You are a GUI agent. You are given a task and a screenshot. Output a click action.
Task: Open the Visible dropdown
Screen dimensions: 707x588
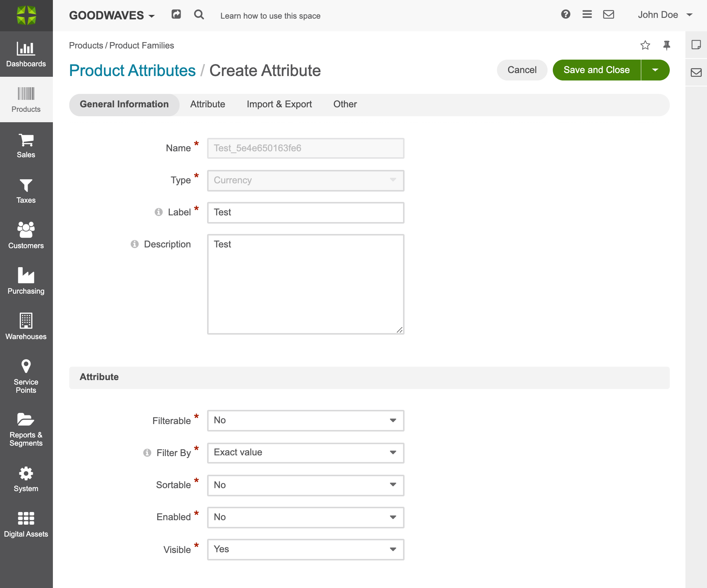coord(306,549)
